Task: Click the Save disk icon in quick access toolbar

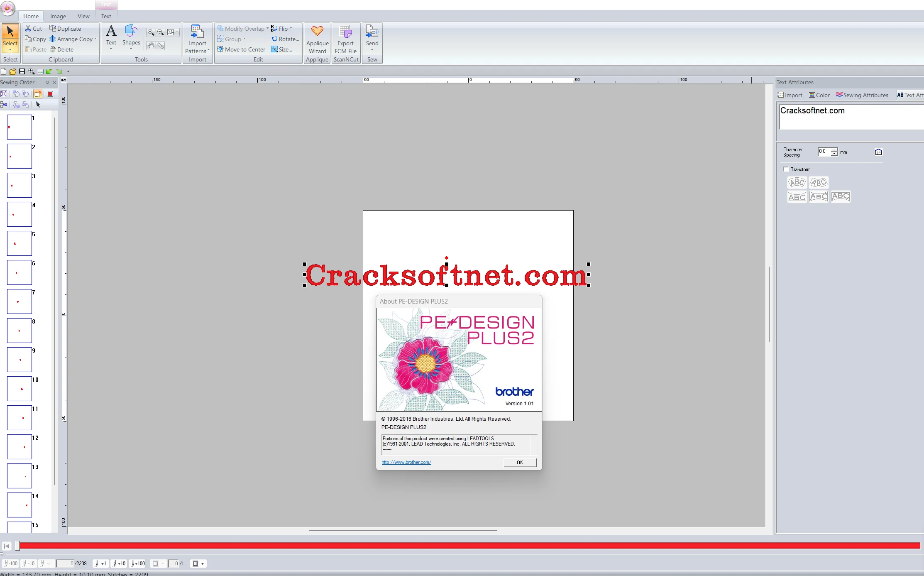Action: [22, 71]
